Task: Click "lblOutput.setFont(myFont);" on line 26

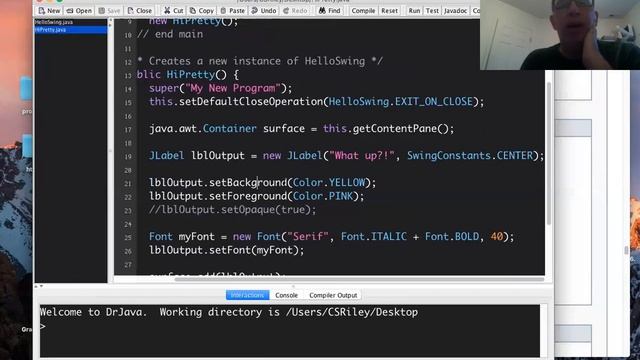Action: [227, 250]
